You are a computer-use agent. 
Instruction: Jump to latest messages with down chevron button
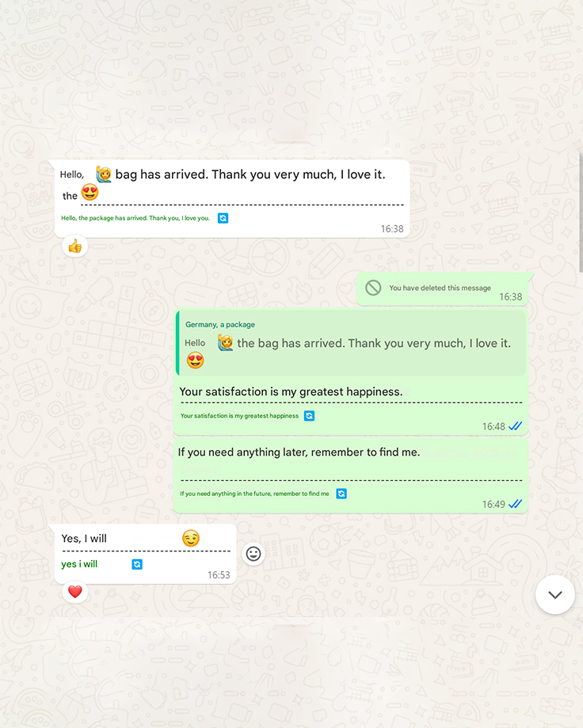555,595
